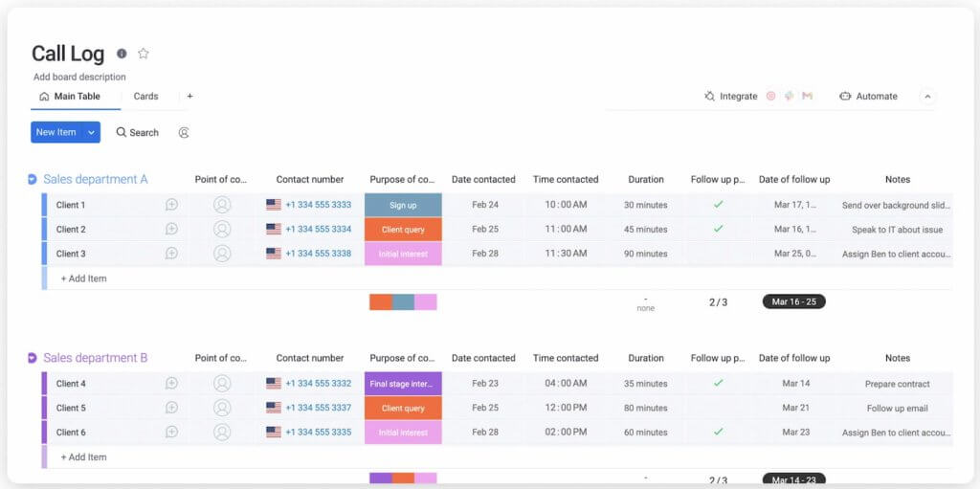
Task: Assign point of contact avatar for Client 2
Action: click(222, 230)
